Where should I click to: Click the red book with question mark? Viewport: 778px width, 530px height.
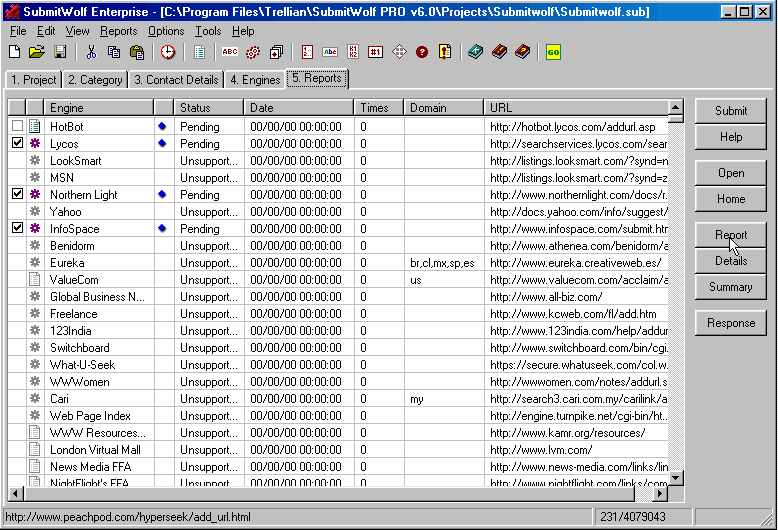pyautogui.click(x=522, y=52)
